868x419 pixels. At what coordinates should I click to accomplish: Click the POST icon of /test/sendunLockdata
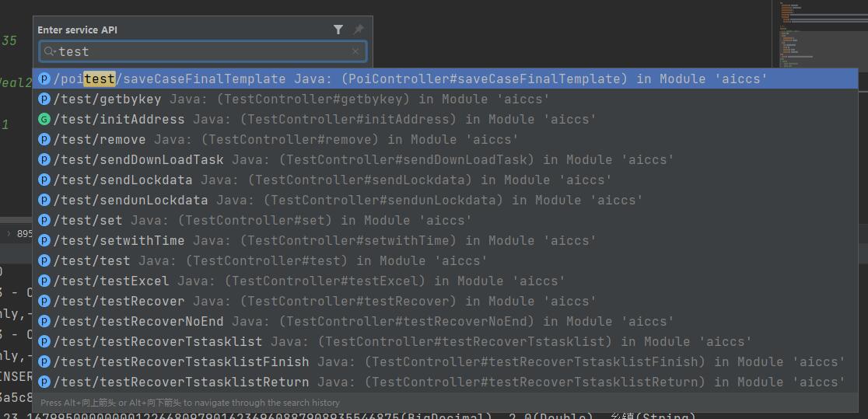click(44, 200)
